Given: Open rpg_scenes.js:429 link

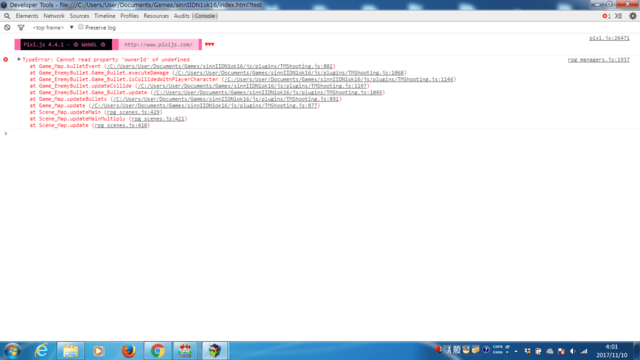Looking at the screenshot, I should point(133,112).
